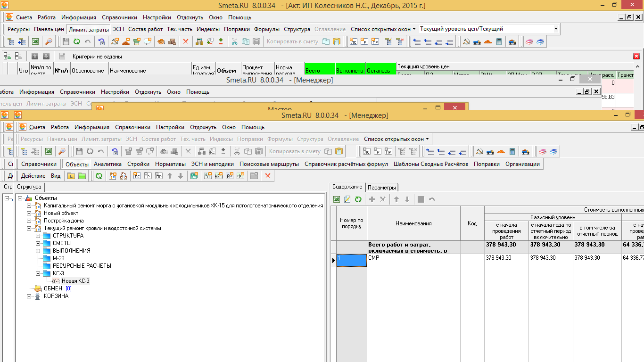644x362 pixels.
Task: Click the magnifier search icon in the Manager toolbar
Action: tap(61, 151)
